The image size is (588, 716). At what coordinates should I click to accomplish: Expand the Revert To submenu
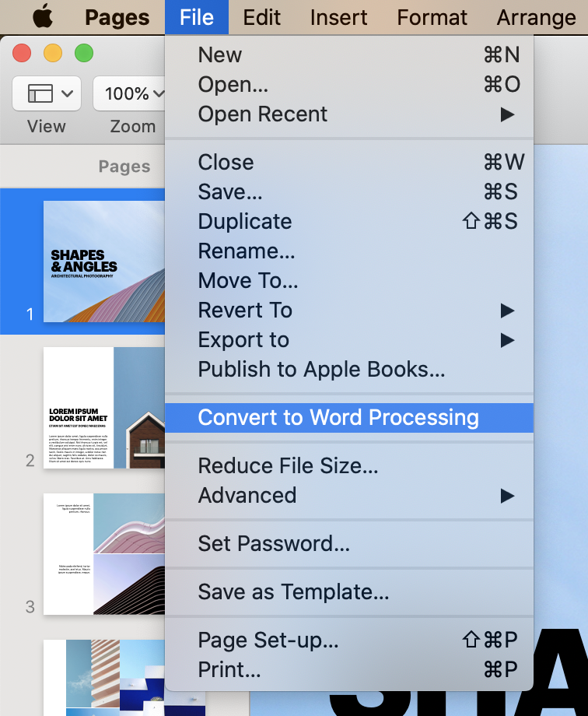[x=349, y=311]
